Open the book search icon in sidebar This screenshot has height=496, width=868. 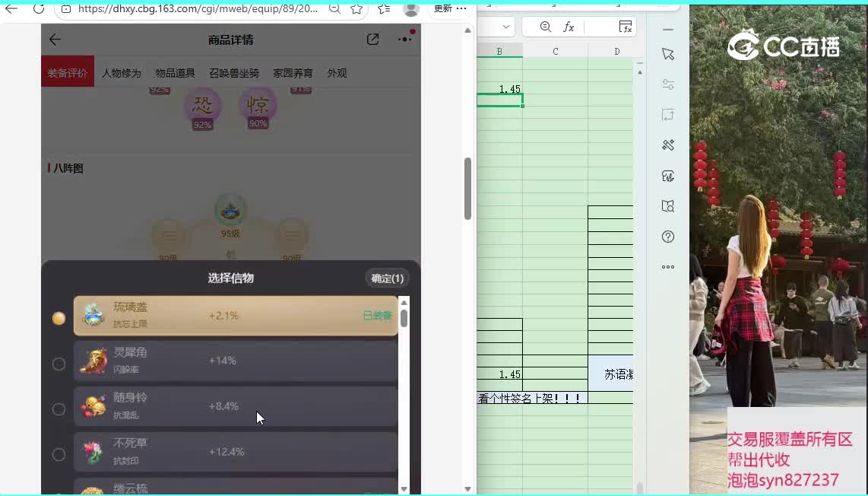[x=668, y=206]
